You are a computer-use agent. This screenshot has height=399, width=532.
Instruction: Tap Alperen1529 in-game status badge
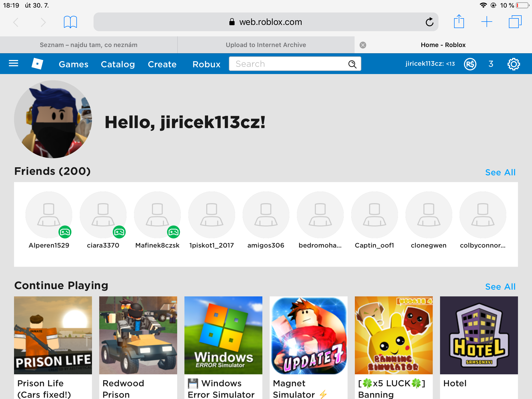coord(65,232)
